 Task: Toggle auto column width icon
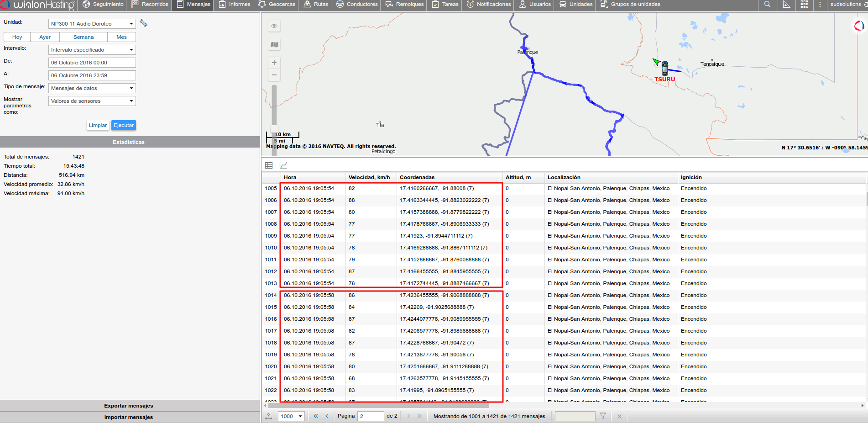[x=269, y=416]
